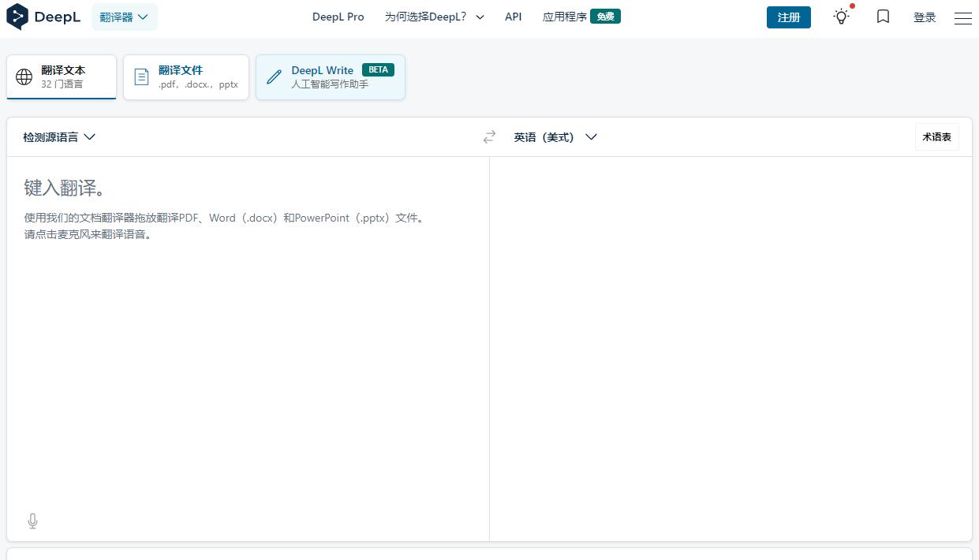Click the DeepL logo icon
The width and height of the screenshot is (979, 560).
[17, 17]
